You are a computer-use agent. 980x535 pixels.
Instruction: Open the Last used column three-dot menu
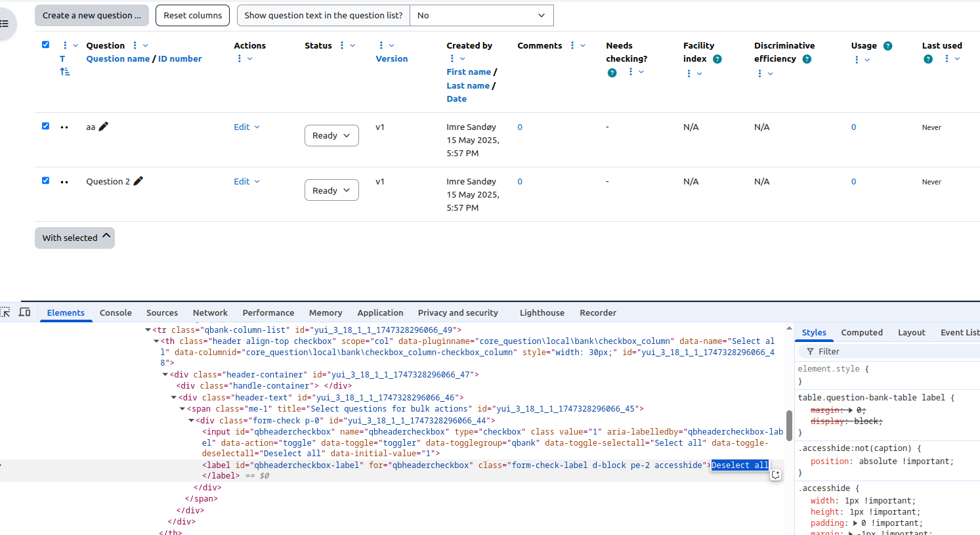tap(947, 58)
